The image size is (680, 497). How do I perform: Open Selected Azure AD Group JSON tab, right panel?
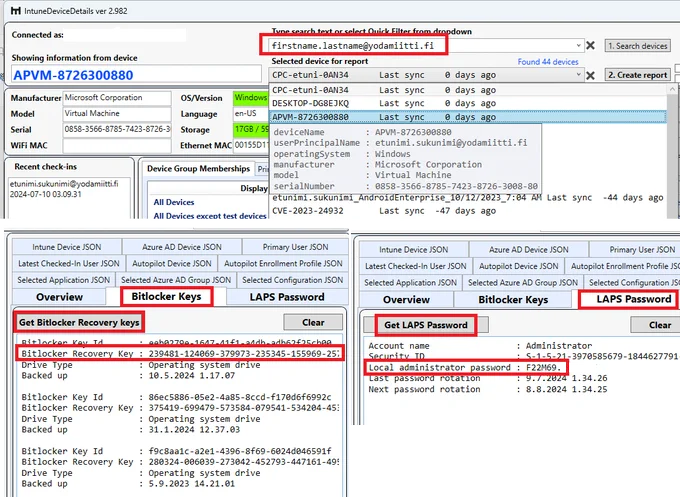coord(523,282)
